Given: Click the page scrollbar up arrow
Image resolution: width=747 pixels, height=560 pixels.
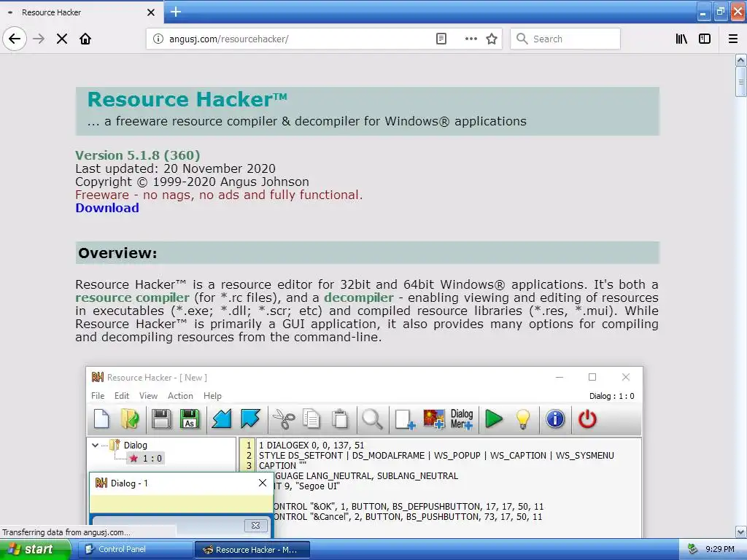Looking at the screenshot, I should click(x=740, y=60).
